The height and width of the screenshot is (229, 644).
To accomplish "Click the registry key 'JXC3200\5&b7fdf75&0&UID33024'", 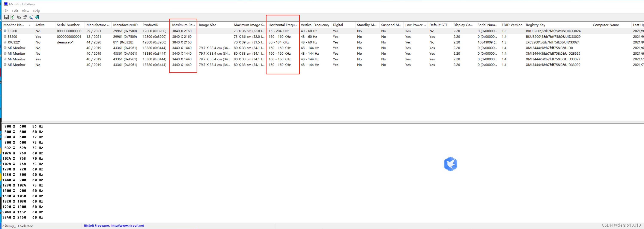I will [x=552, y=42].
